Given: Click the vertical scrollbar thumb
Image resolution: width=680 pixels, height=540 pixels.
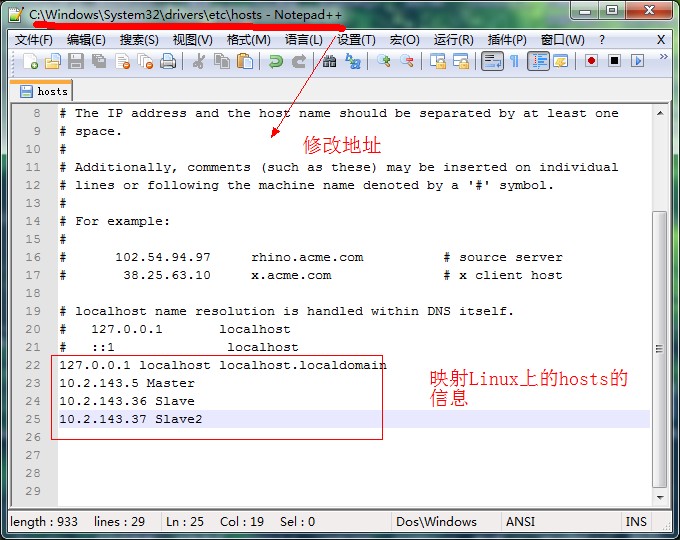Looking at the screenshot, I should [660, 350].
